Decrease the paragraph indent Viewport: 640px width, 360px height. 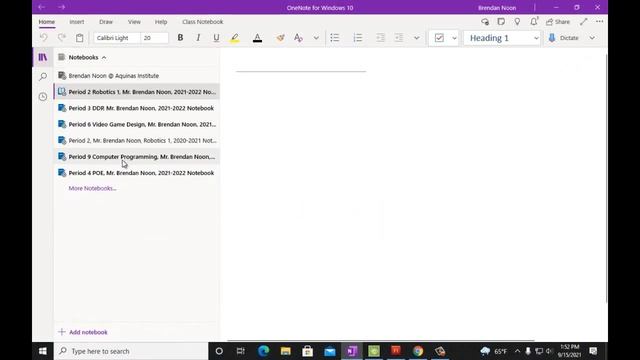(380, 38)
